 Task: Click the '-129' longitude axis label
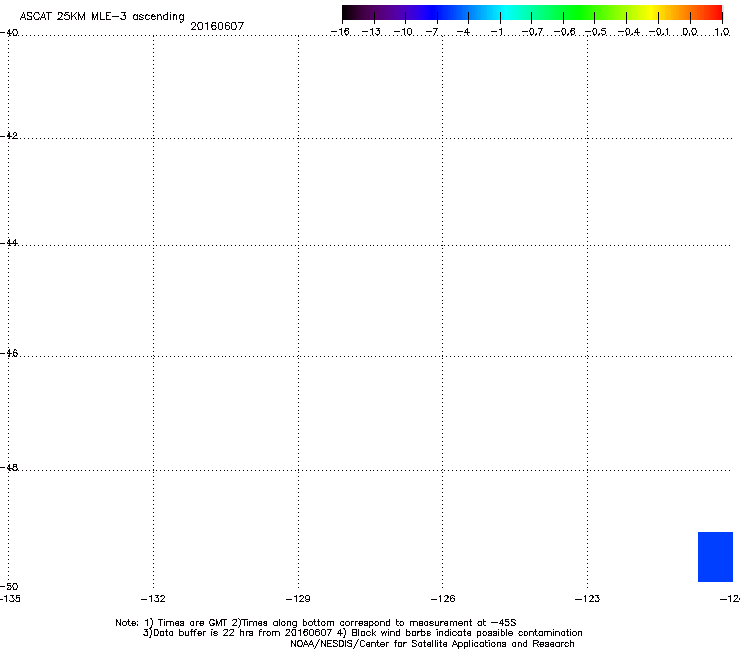point(298,599)
